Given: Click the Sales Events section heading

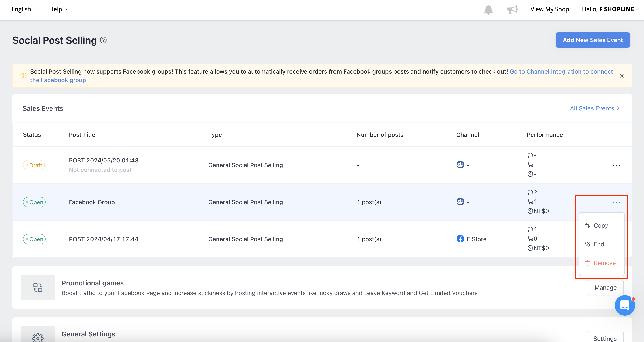Looking at the screenshot, I should click(43, 108).
